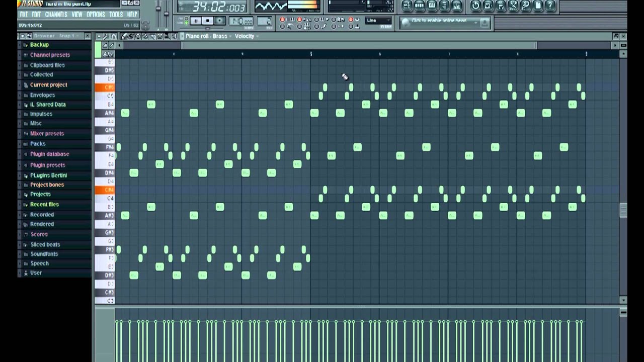Open the Recent files browser entry
644x362 pixels.
point(44,205)
